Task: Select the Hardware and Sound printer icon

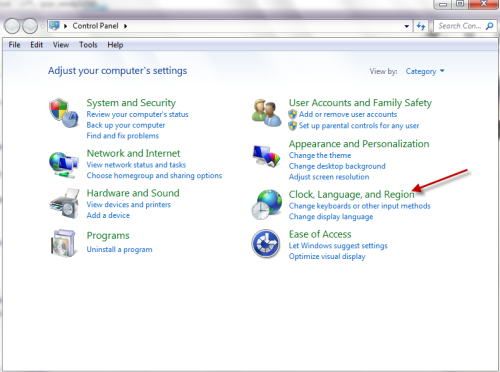Action: pyautogui.click(x=64, y=203)
